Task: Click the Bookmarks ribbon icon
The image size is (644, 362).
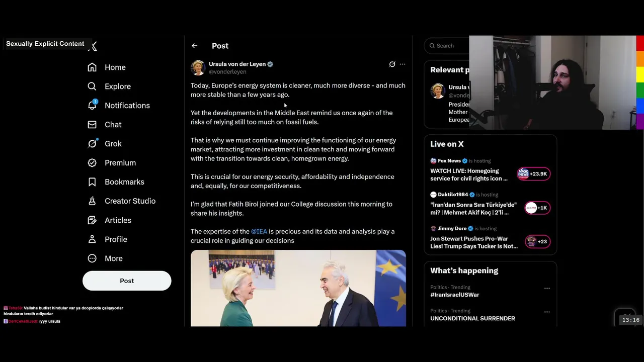Action: [x=92, y=182]
